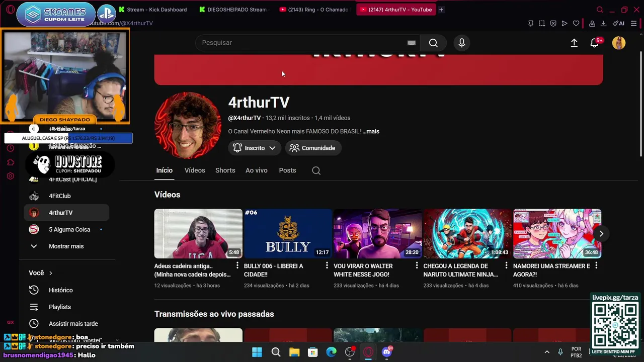Show next videos with carousel arrow
644x362 pixels.
pos(601,233)
